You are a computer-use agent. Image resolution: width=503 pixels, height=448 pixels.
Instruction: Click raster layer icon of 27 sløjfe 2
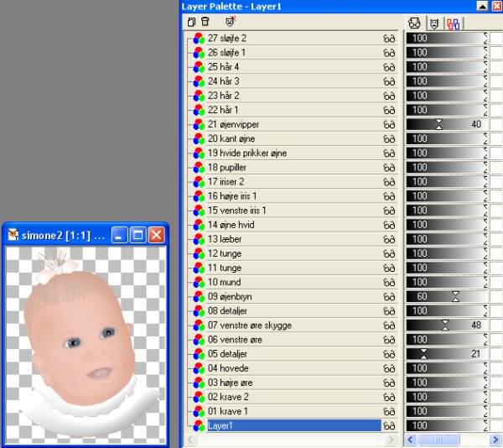tap(199, 39)
